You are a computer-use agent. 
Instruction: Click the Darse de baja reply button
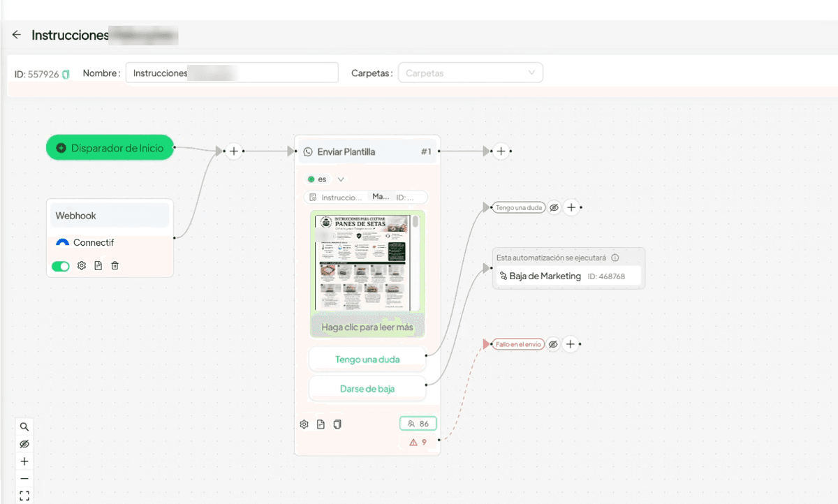coord(367,389)
